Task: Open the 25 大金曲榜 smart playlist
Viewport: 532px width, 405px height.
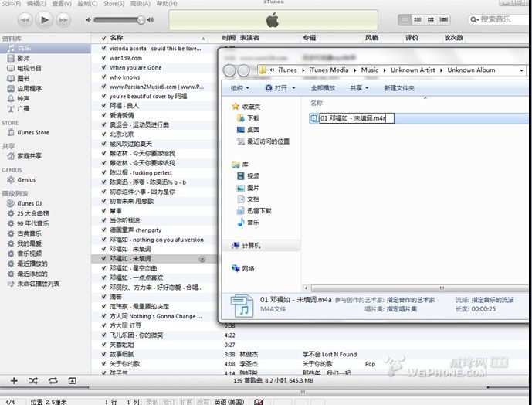Action: [x=33, y=213]
